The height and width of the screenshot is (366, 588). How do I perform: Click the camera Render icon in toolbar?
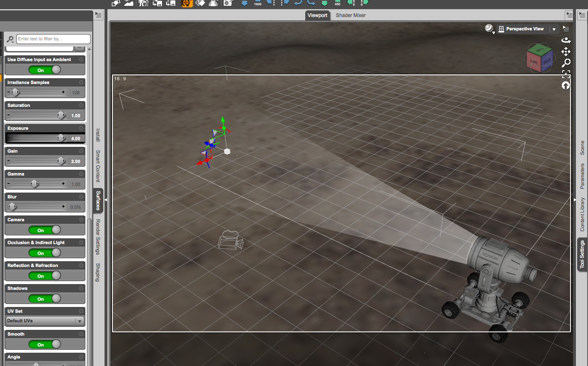click(x=228, y=3)
